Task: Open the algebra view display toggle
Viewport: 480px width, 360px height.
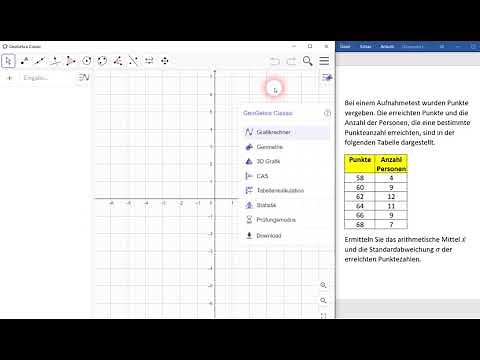Action: pyautogui.click(x=84, y=78)
